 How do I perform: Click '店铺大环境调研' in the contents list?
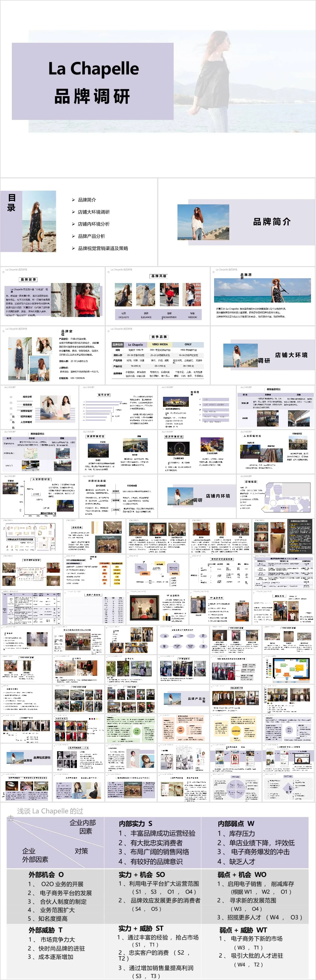point(93,212)
